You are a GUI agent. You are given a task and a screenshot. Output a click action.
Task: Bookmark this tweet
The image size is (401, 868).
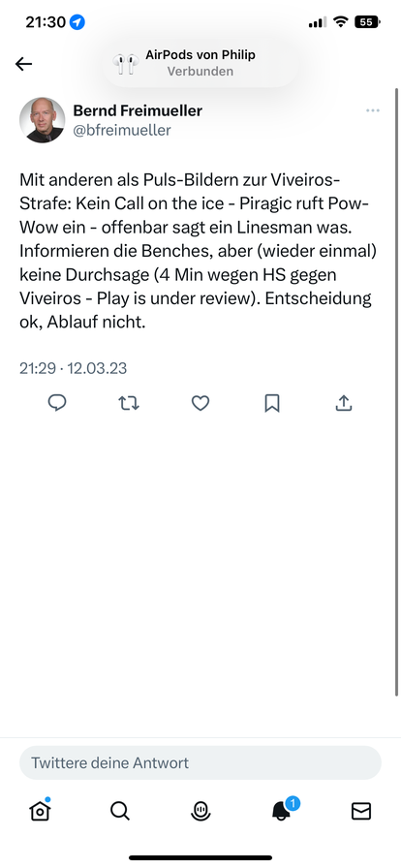click(272, 404)
